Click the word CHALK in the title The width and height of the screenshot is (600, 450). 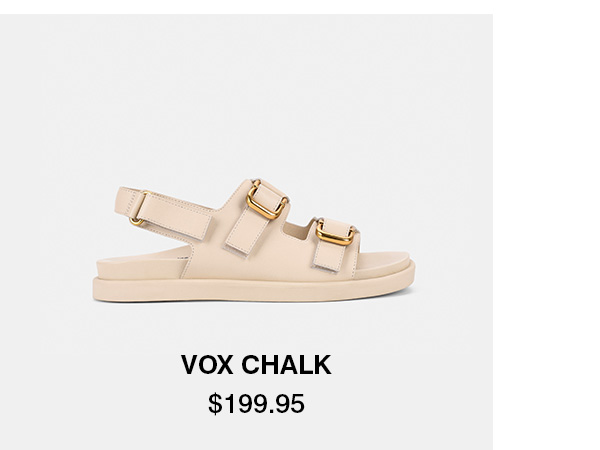click(286, 365)
